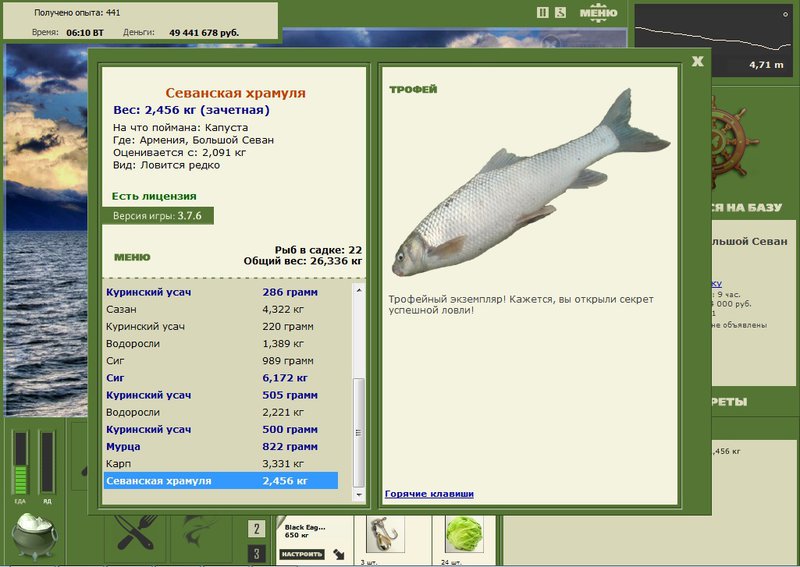Viewport: 800px width, 567px height.
Task: Click the arrow icon next to НАСТРОИТЬ
Action: pyautogui.click(x=339, y=554)
